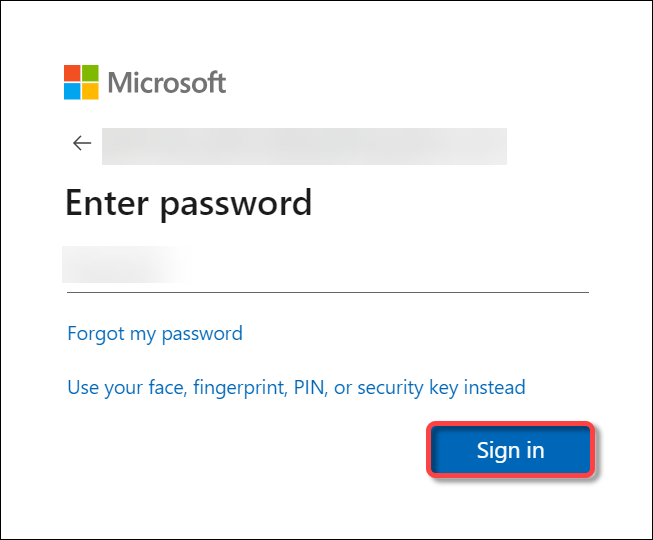Image resolution: width=653 pixels, height=540 pixels.
Task: Click the Microsoft wordmark text
Action: tap(167, 82)
